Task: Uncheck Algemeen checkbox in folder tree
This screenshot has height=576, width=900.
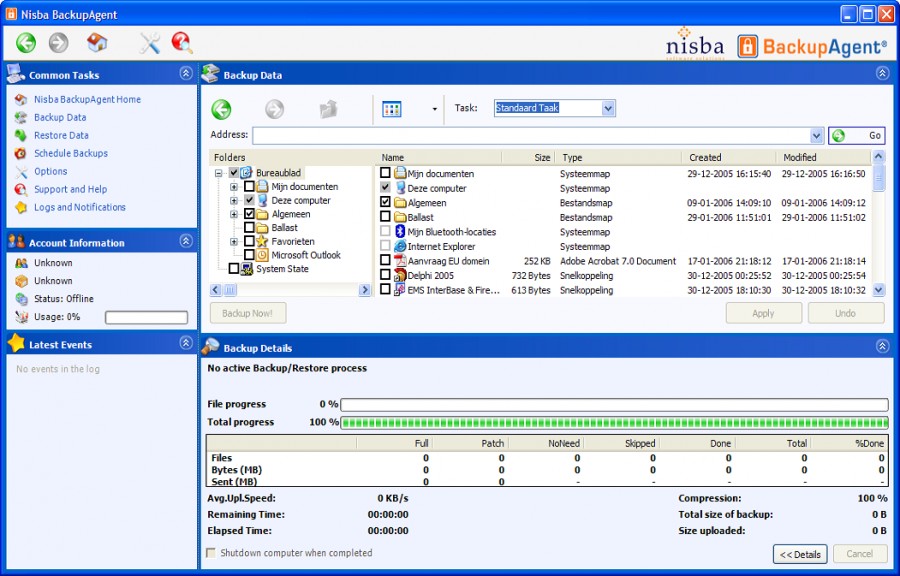Action: [249, 214]
